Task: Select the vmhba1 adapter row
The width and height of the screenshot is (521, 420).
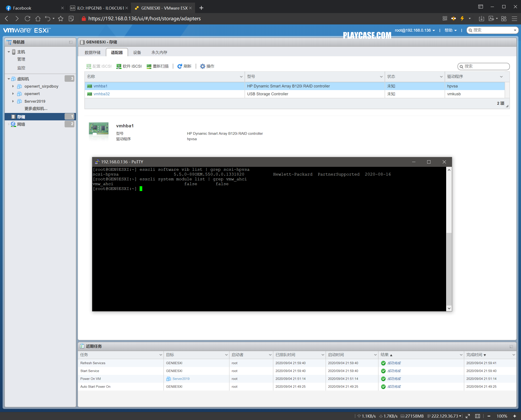Action: click(295, 86)
